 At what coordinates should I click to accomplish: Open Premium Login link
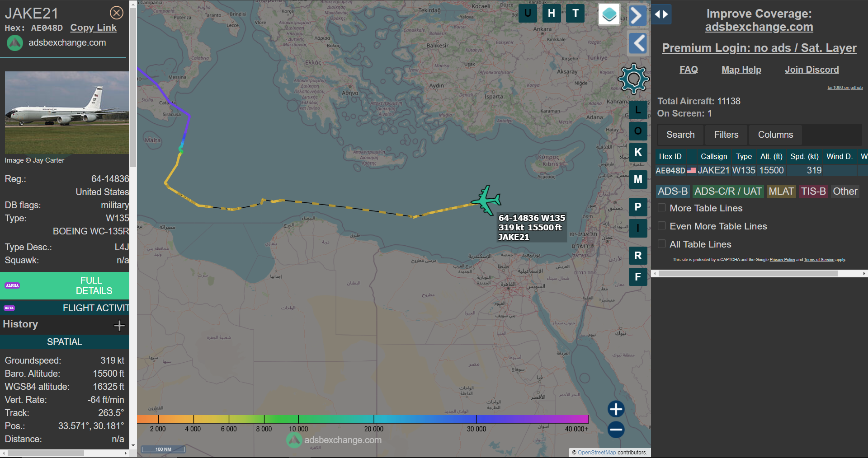759,48
